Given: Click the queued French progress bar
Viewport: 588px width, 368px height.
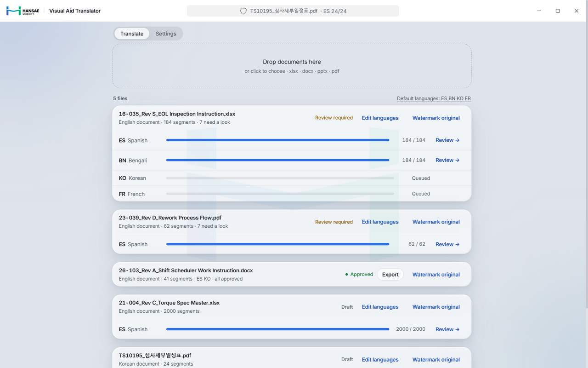Looking at the screenshot, I should (280, 194).
